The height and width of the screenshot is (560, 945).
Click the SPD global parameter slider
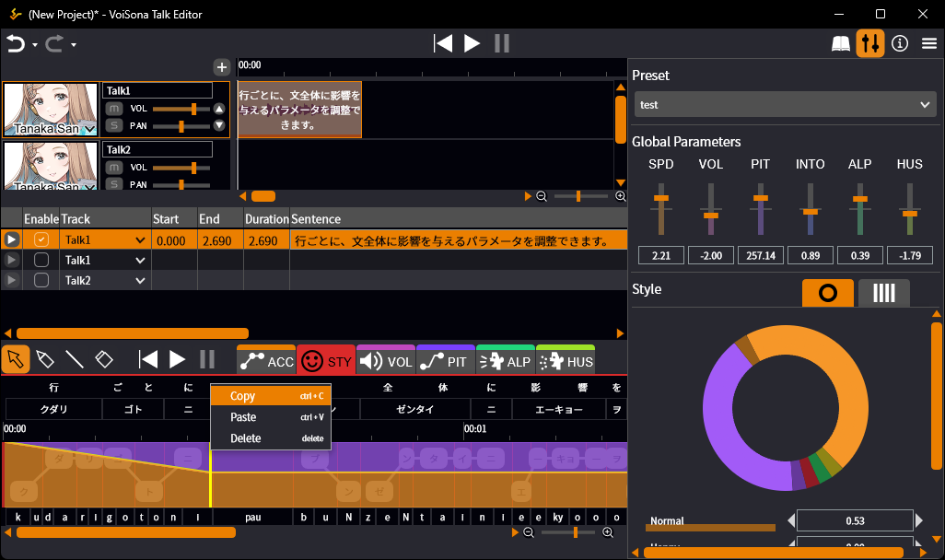click(660, 197)
